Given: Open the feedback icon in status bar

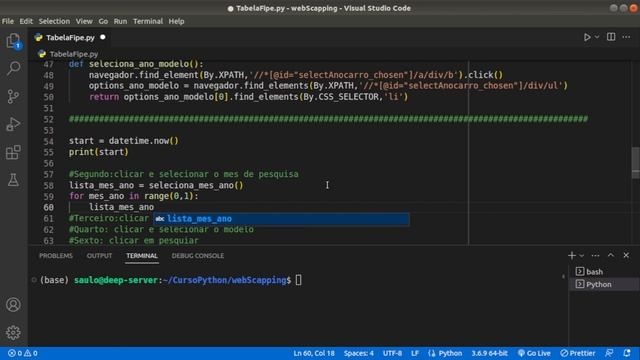Looking at the screenshot, I should pyautogui.click(x=609, y=353).
